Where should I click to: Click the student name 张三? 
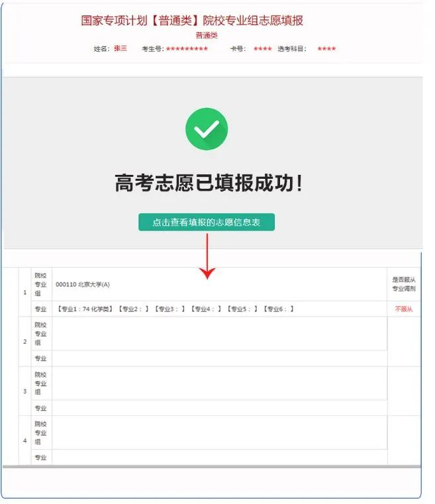[121, 49]
